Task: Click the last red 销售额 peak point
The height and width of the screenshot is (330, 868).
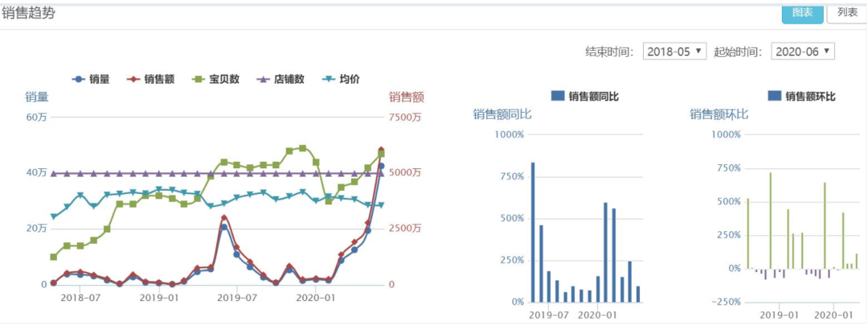Action: click(381, 150)
